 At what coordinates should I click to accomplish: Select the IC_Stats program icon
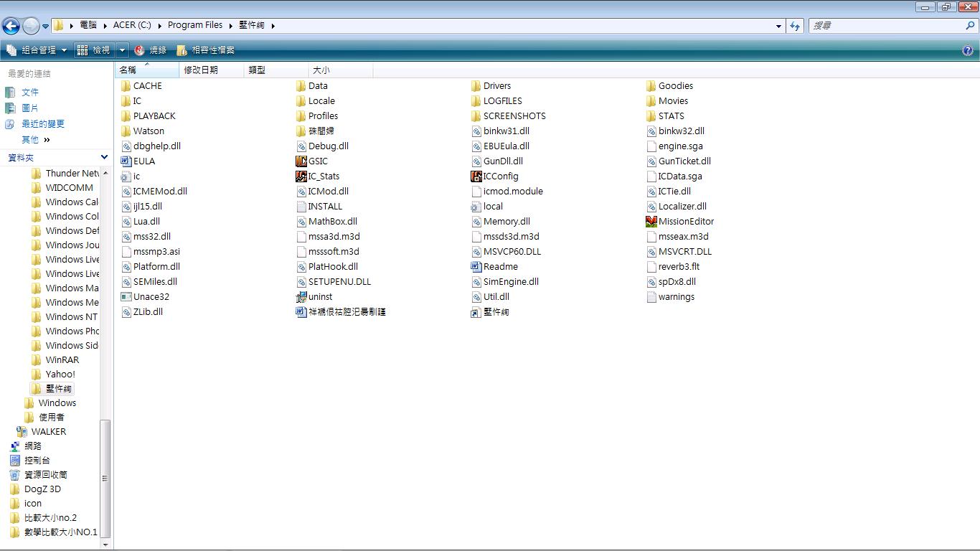tap(301, 176)
